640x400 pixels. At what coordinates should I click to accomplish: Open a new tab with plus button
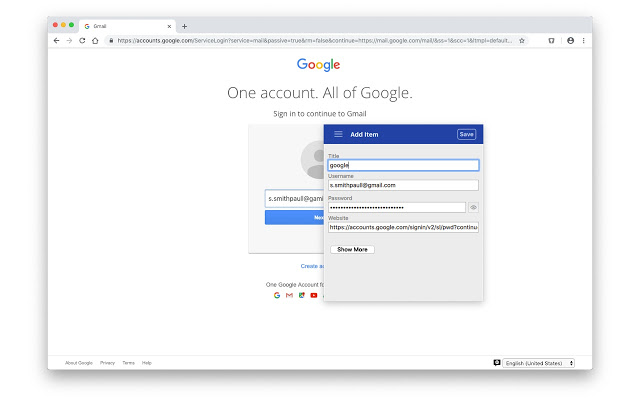pyautogui.click(x=184, y=26)
